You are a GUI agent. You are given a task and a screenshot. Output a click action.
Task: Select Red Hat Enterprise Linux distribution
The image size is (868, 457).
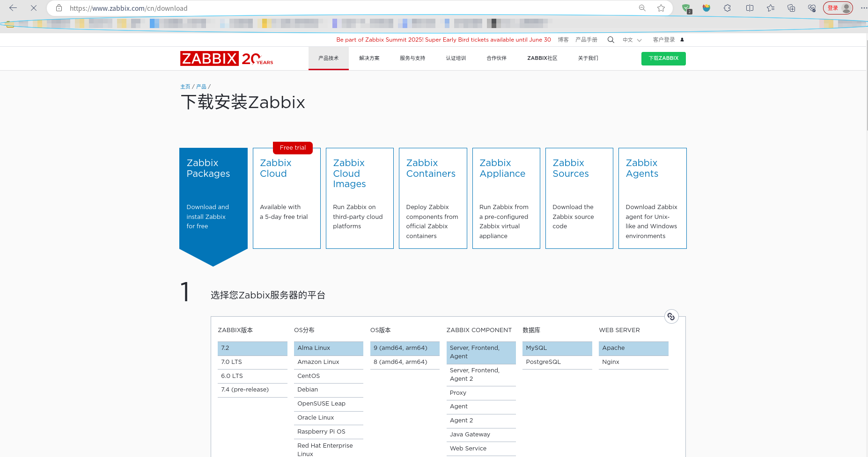click(329, 449)
